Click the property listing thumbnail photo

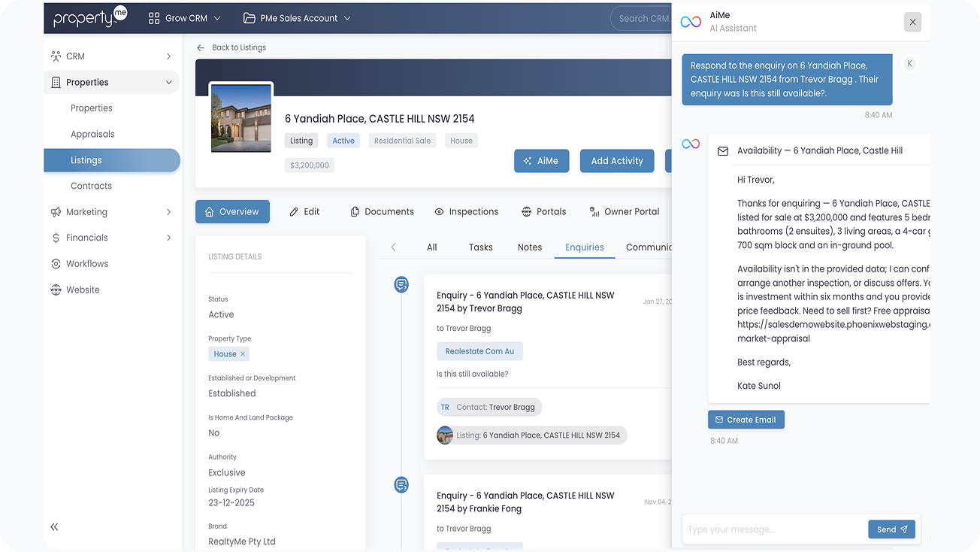[x=241, y=118]
